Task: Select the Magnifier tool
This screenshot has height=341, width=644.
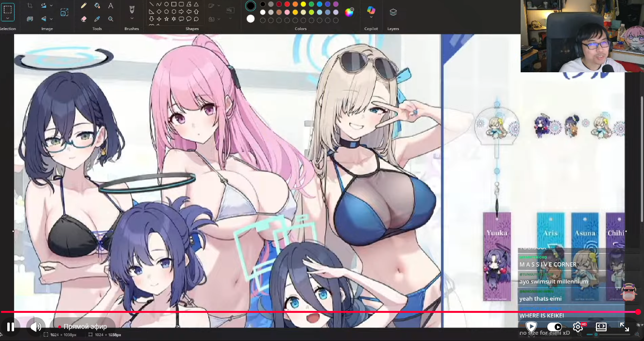Action: [111, 19]
